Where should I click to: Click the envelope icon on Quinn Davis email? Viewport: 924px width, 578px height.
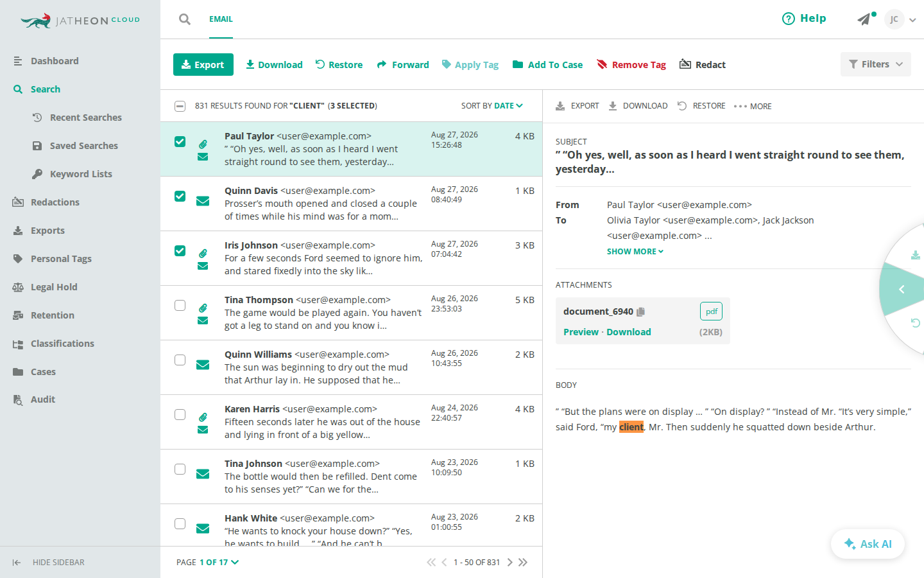pyautogui.click(x=203, y=201)
